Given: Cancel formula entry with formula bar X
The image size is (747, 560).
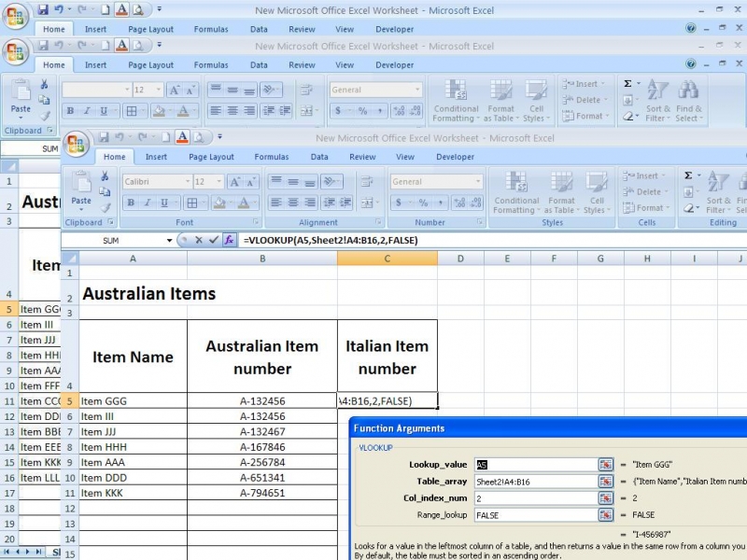Looking at the screenshot, I should click(x=198, y=240).
